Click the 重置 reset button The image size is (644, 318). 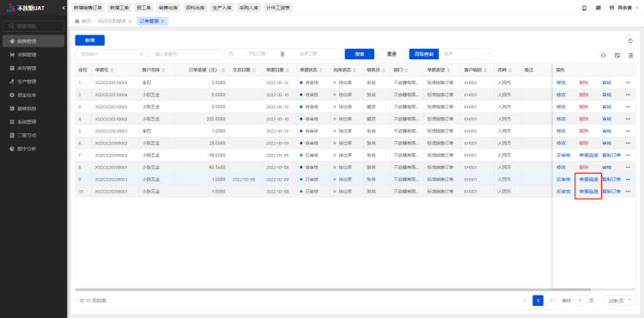point(392,54)
